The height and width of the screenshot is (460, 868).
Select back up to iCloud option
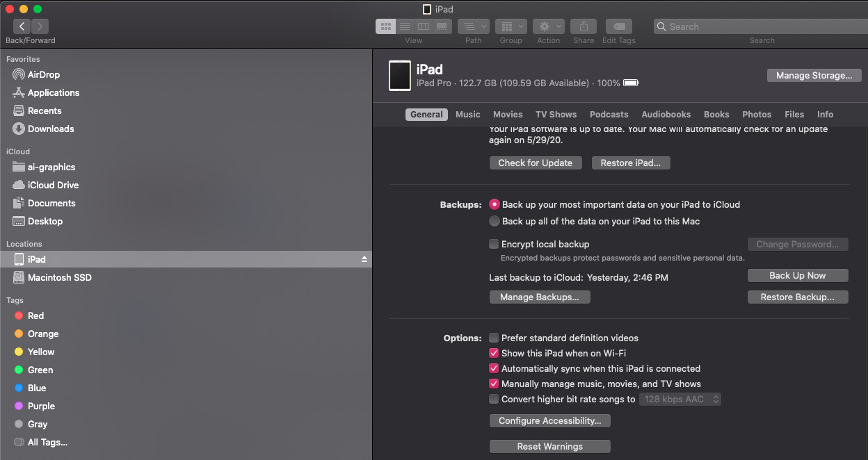click(495, 204)
